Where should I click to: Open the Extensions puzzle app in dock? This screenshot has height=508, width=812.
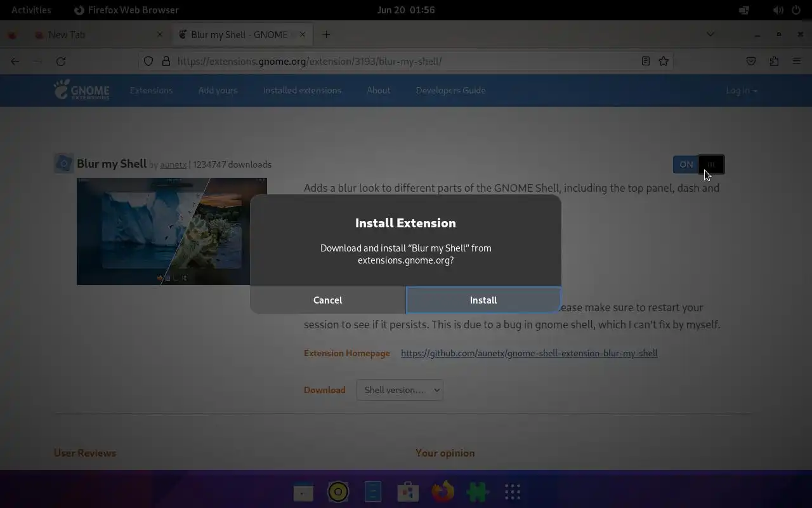click(478, 491)
